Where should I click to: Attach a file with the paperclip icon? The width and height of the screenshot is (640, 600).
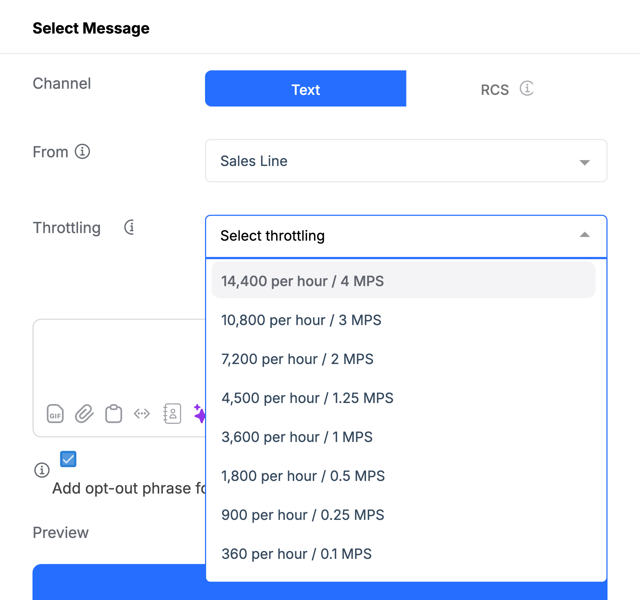pyautogui.click(x=84, y=414)
